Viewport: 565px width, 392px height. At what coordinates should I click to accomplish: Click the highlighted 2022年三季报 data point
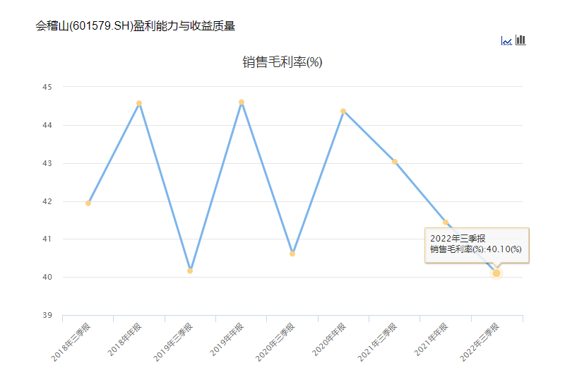pos(496,273)
